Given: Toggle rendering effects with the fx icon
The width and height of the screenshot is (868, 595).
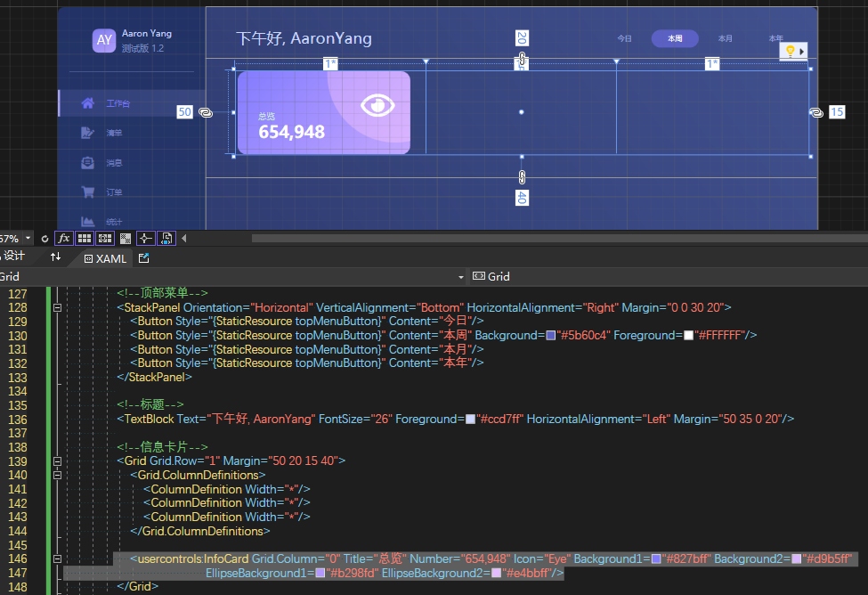Looking at the screenshot, I should [63, 238].
